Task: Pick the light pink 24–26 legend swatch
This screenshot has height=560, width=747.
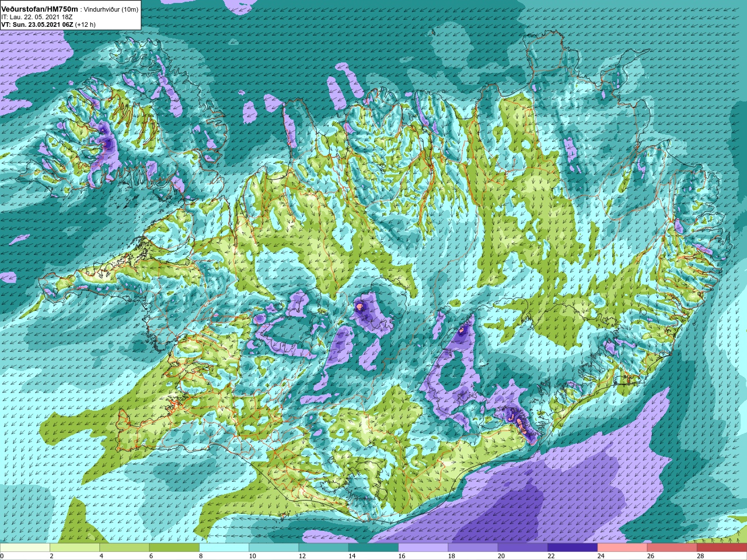Action: pos(623,548)
